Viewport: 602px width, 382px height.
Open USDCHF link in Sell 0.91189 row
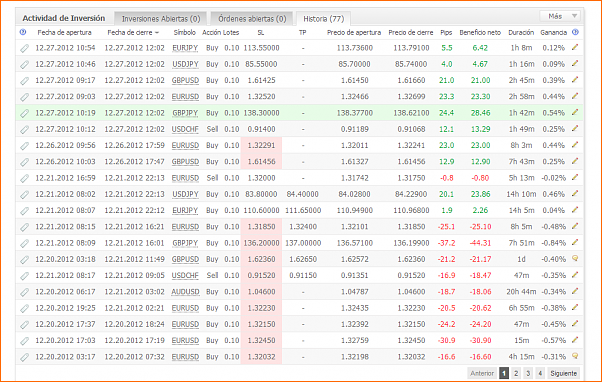coord(185,129)
